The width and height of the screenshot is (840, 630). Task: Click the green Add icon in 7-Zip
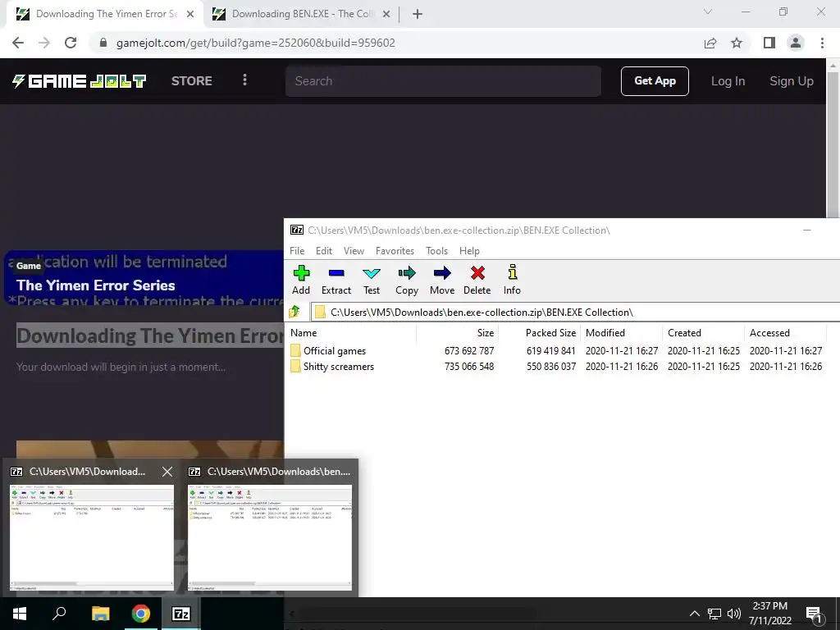[301, 273]
